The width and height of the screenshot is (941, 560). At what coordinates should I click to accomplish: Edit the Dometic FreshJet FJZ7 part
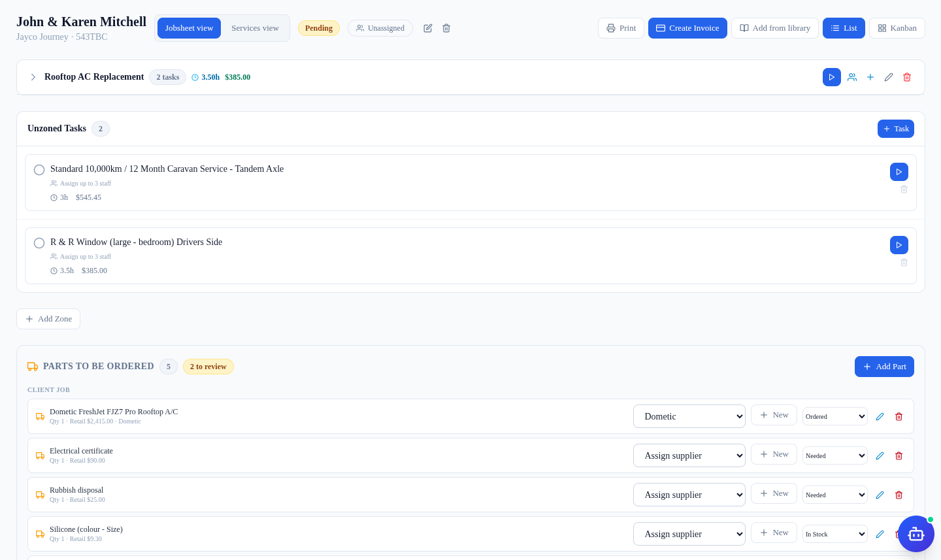(x=880, y=417)
